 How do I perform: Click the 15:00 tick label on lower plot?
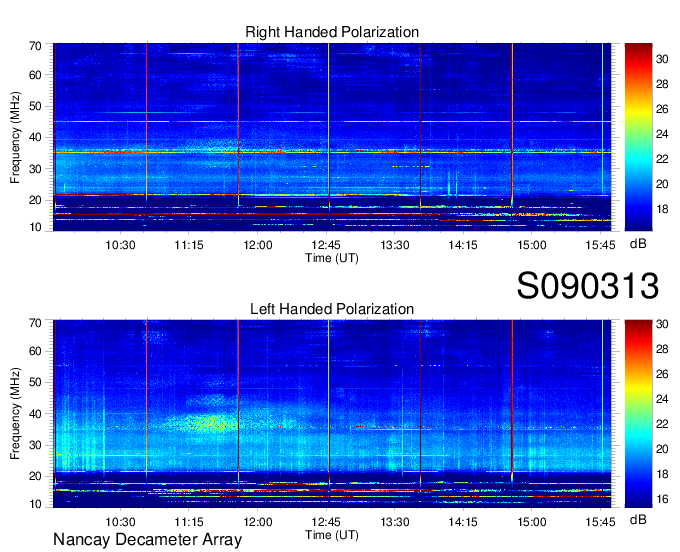[532, 522]
